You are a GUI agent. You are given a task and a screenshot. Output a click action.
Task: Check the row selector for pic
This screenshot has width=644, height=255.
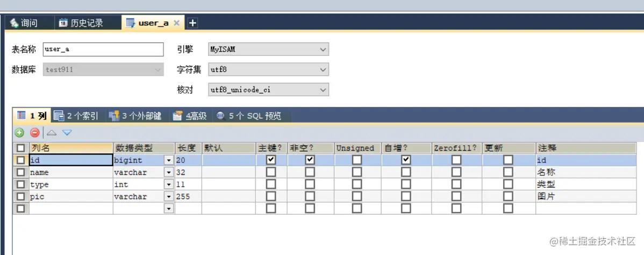[x=21, y=196]
